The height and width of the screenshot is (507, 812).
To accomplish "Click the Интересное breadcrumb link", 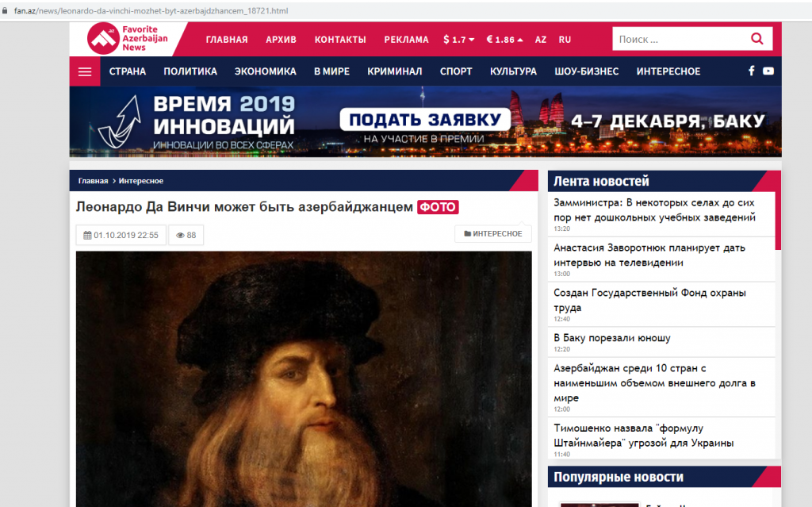I will 141,181.
